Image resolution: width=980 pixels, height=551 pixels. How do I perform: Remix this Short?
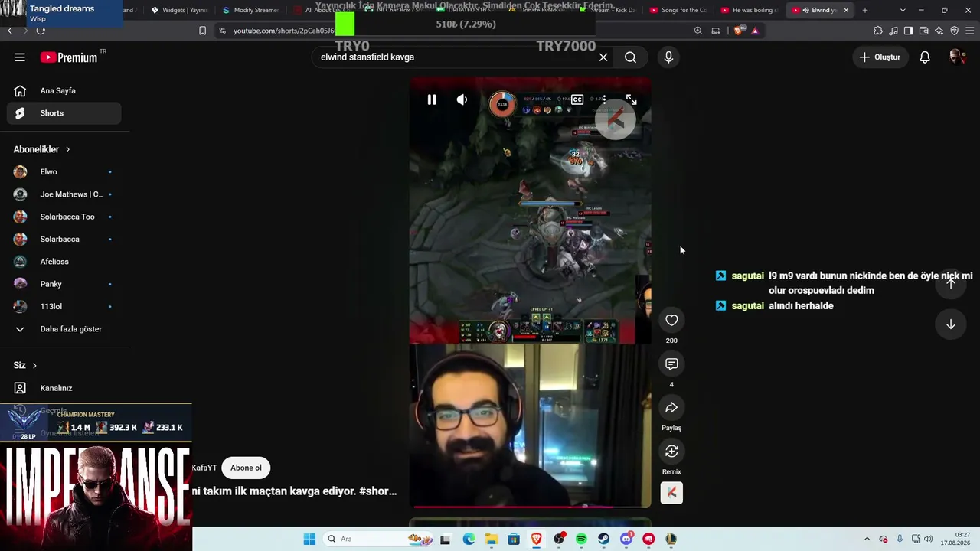pos(671,452)
